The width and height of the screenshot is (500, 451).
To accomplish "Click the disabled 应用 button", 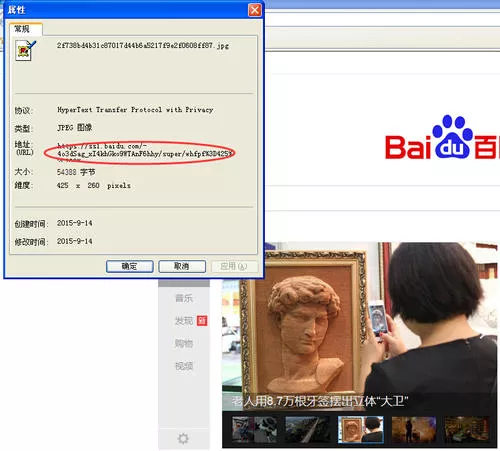I will 234,266.
